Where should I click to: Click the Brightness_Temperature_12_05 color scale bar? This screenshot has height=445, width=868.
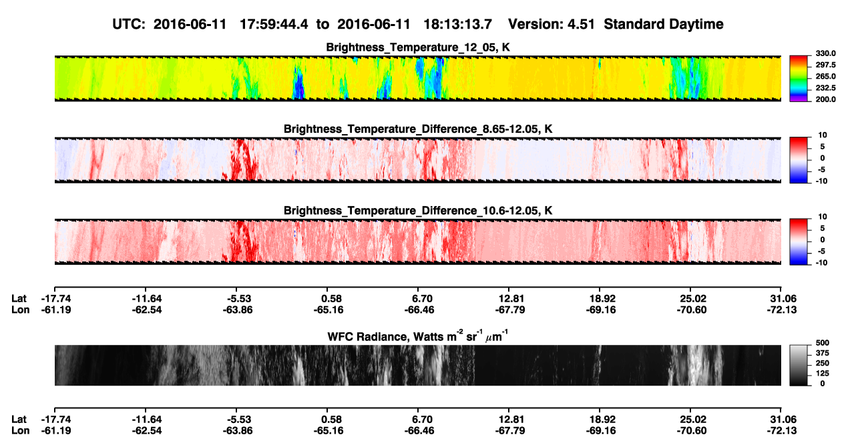797,78
